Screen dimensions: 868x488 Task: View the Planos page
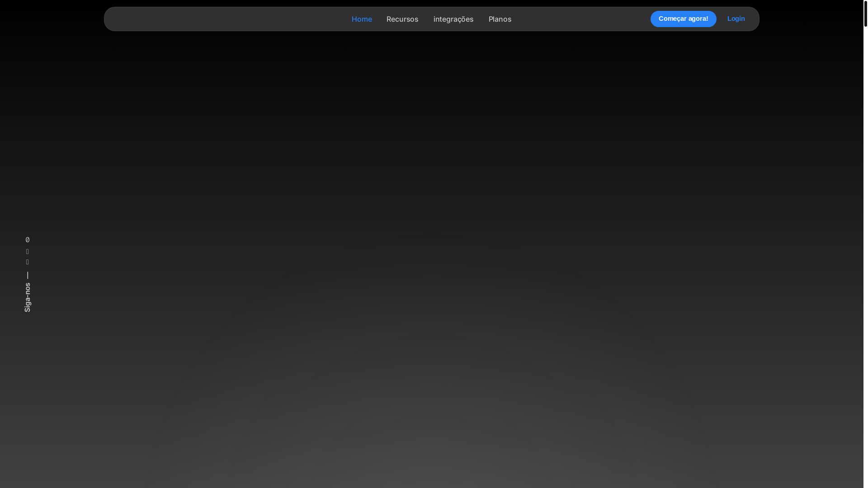(500, 19)
